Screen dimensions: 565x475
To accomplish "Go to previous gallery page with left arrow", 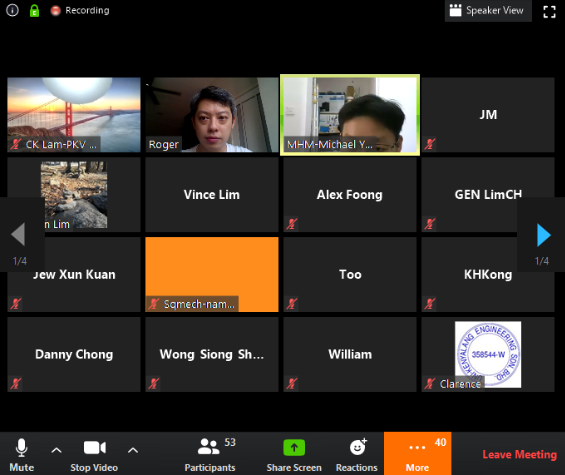I will (18, 234).
